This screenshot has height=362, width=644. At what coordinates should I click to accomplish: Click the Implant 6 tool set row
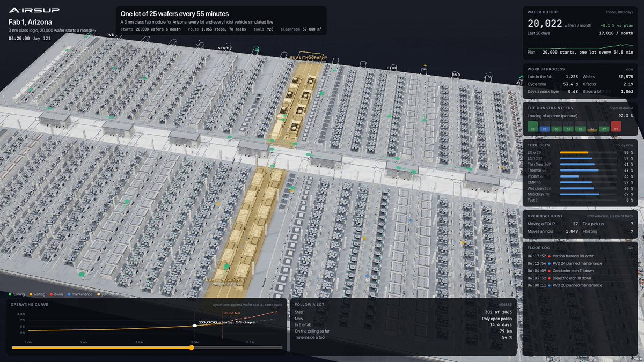580,176
